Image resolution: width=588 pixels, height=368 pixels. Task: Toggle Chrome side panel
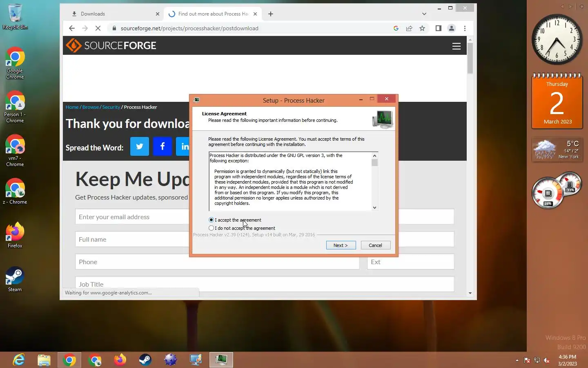[439, 28]
